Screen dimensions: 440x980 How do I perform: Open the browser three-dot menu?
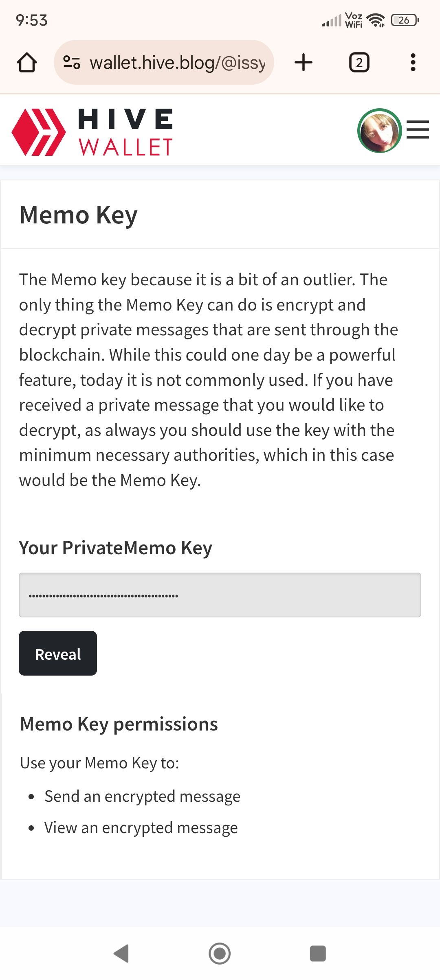413,63
